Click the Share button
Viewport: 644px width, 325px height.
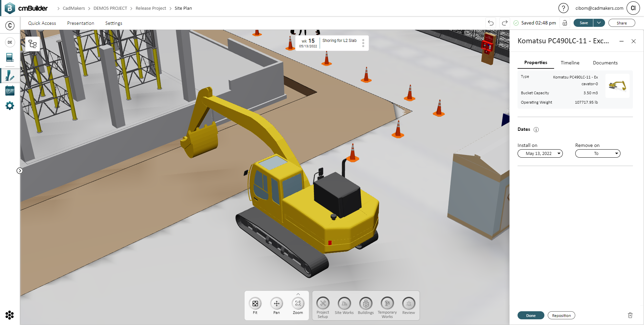tap(622, 23)
